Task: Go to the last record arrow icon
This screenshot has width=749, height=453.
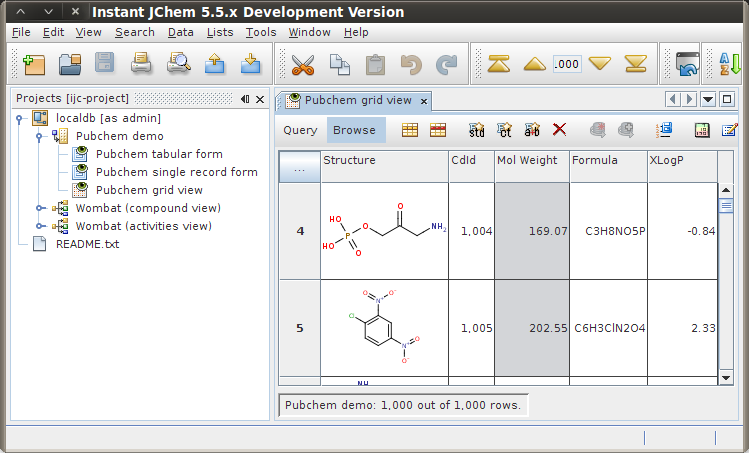Action: coord(635,65)
